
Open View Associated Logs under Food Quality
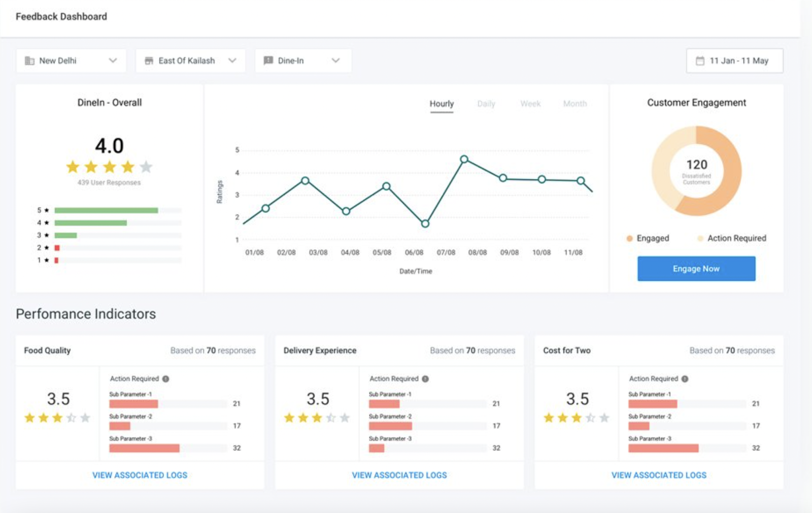[x=140, y=475]
